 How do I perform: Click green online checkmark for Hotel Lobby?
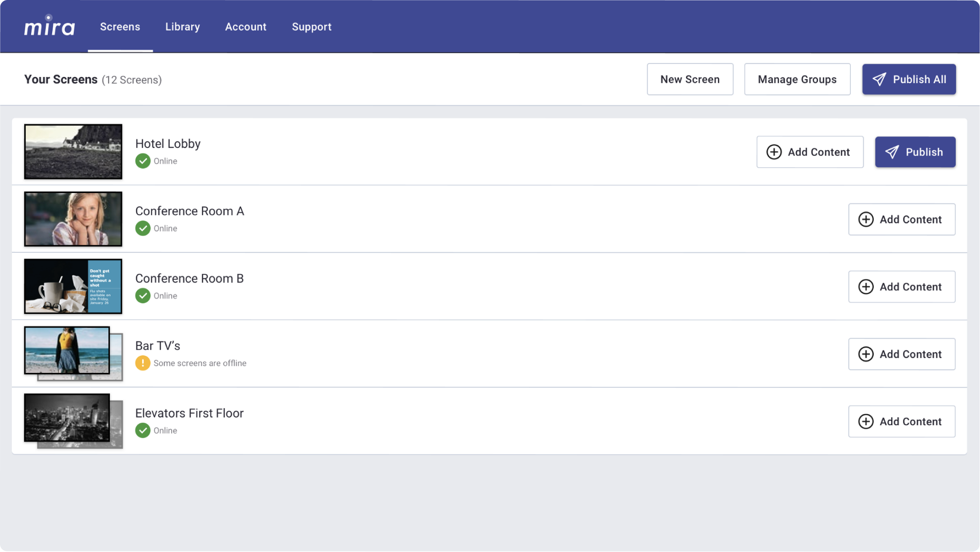[x=143, y=161]
